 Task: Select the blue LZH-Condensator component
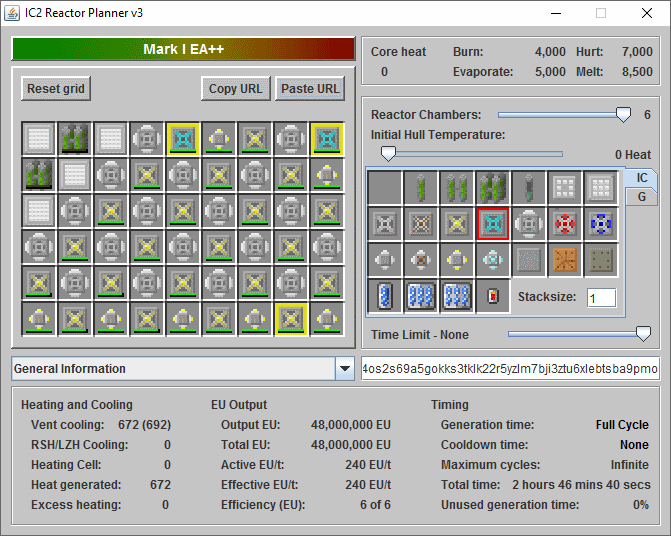click(x=600, y=224)
